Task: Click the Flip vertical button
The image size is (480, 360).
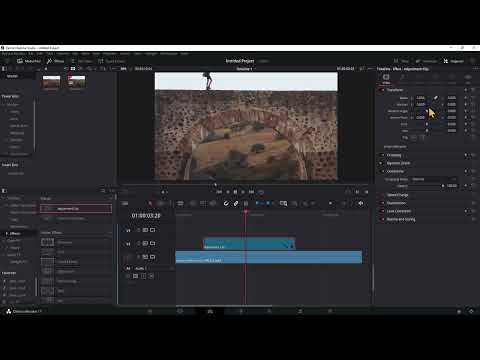Action: [422, 138]
